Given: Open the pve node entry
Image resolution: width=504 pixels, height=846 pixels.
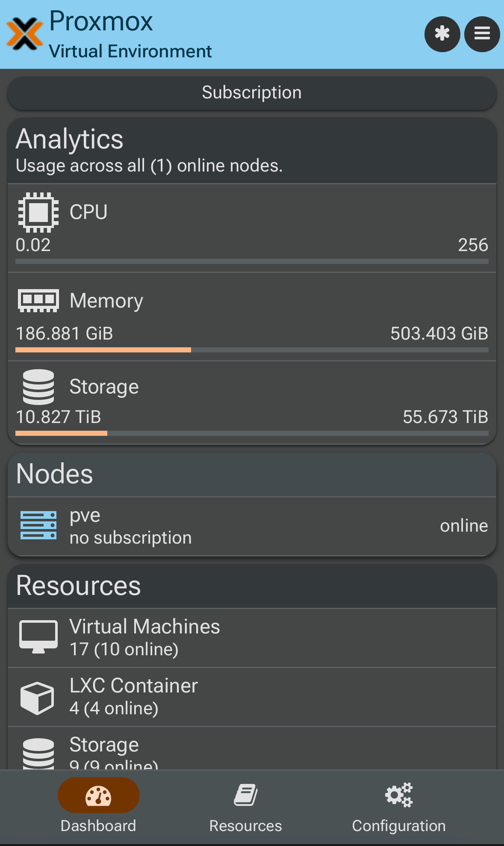Looking at the screenshot, I should pyautogui.click(x=252, y=526).
